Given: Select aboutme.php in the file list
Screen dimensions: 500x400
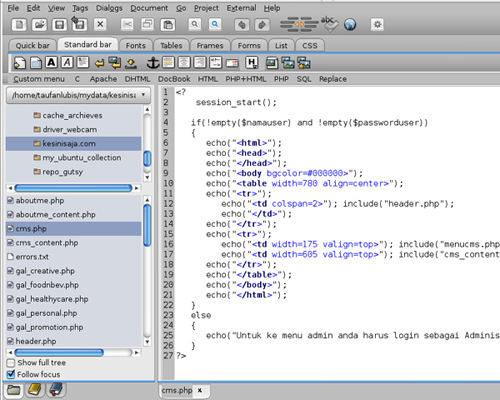Looking at the screenshot, I should 36,201.
